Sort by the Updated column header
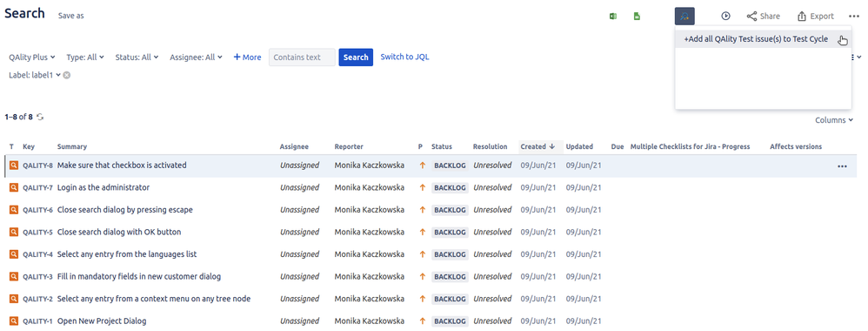868x331 pixels. coord(579,146)
